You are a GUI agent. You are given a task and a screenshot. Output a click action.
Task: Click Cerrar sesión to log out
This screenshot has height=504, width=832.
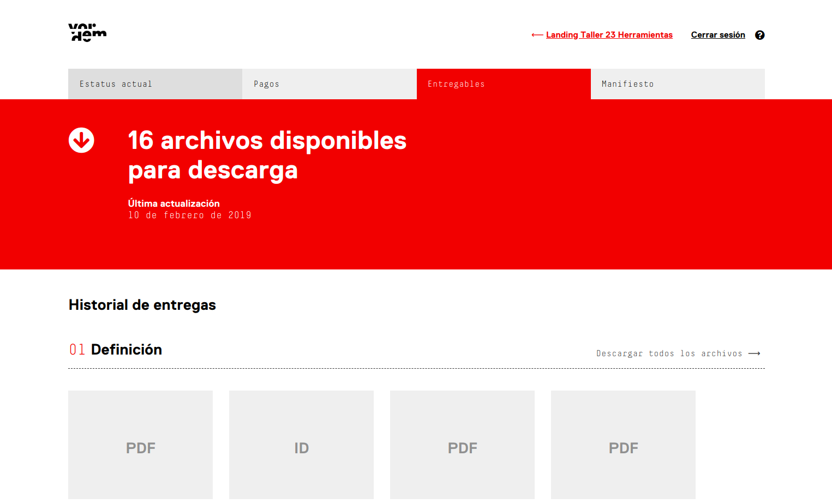pos(718,35)
